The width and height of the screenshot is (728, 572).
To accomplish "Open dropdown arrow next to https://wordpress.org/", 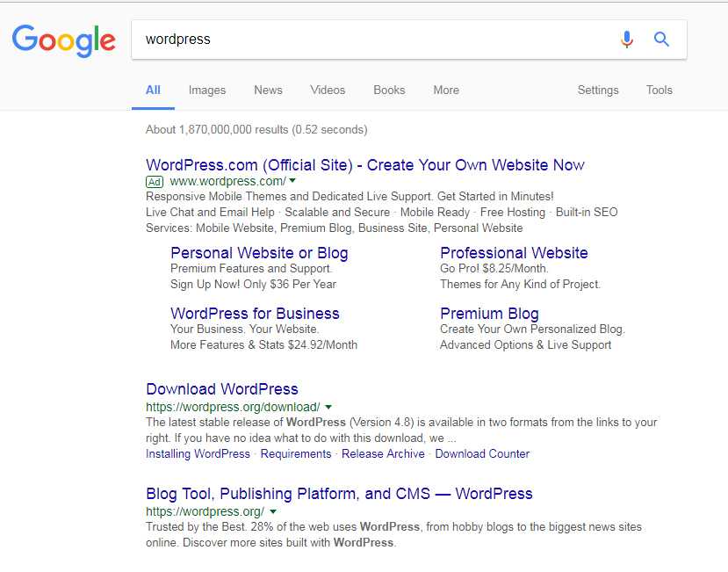I will tap(273, 511).
